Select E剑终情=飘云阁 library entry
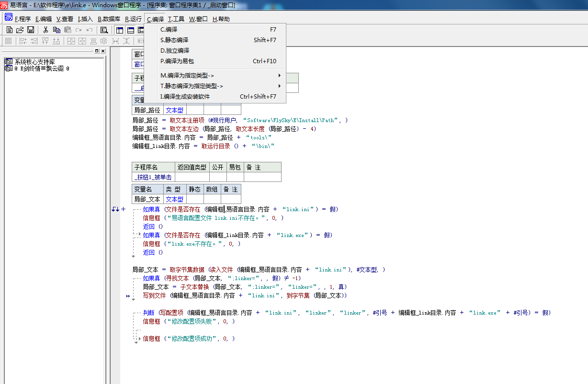This screenshot has width=588, height=384. (42, 68)
